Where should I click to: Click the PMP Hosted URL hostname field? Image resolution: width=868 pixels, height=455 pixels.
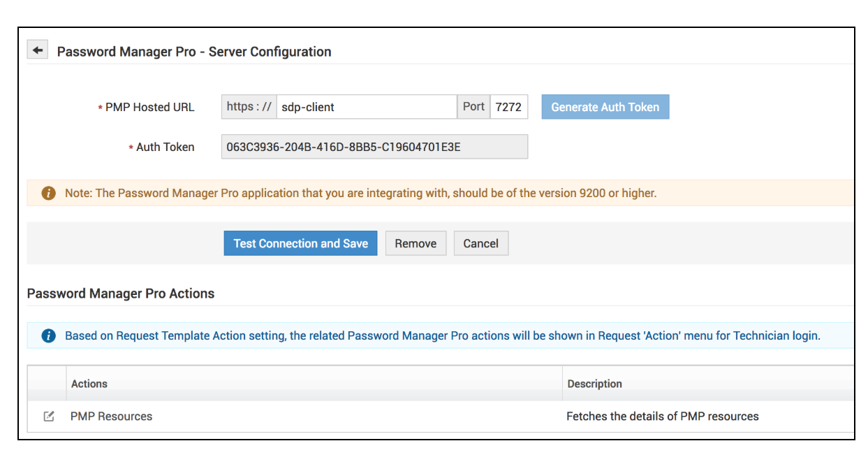pos(367,107)
